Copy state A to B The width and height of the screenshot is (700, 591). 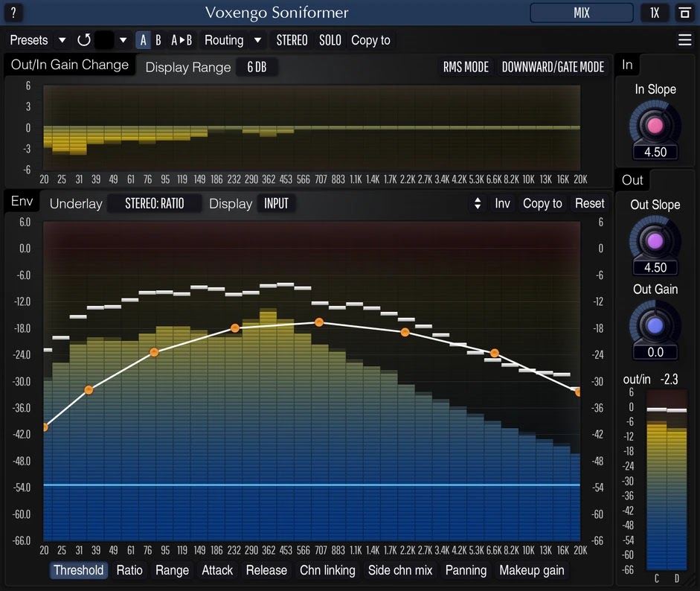[x=182, y=40]
